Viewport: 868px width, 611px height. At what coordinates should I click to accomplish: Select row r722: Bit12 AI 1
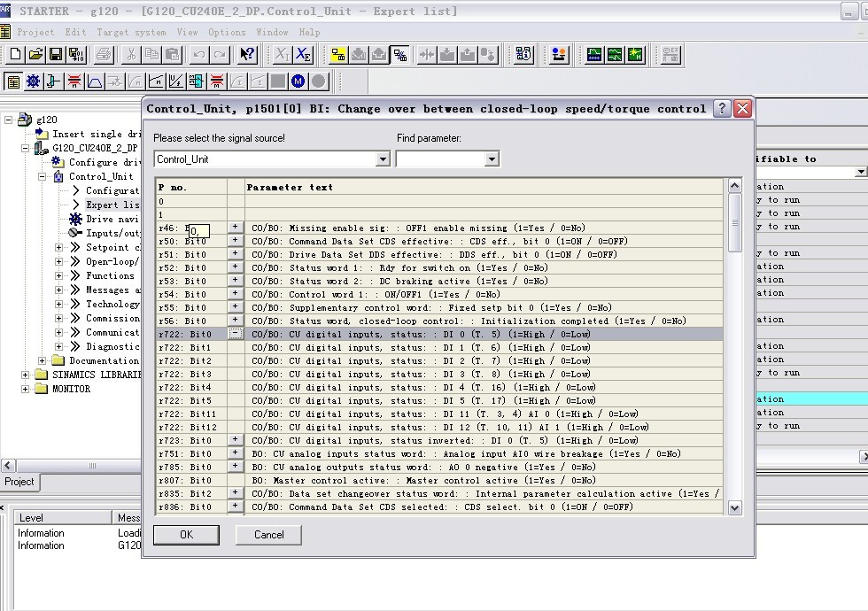pyautogui.click(x=440, y=427)
